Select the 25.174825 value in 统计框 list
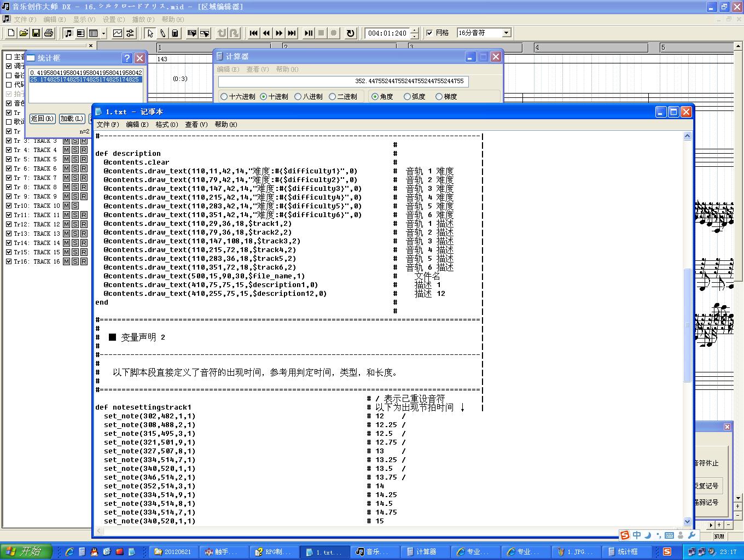The image size is (744, 560). tap(86, 80)
